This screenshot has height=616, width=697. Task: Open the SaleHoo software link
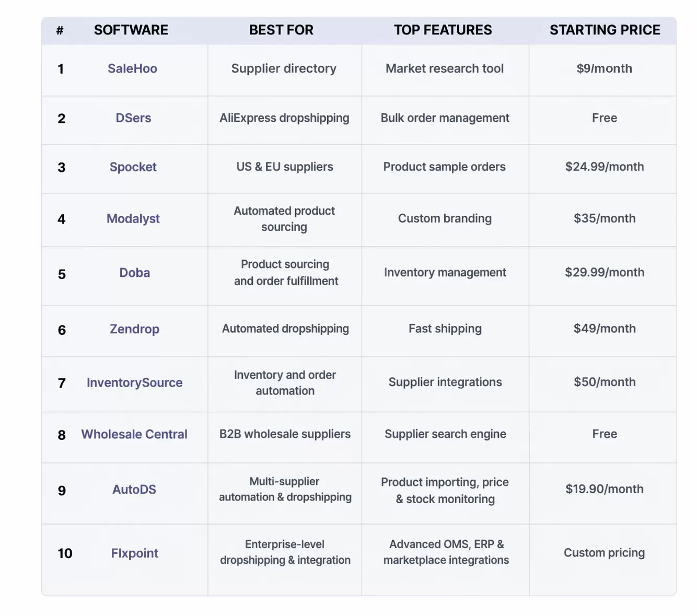[x=132, y=68]
